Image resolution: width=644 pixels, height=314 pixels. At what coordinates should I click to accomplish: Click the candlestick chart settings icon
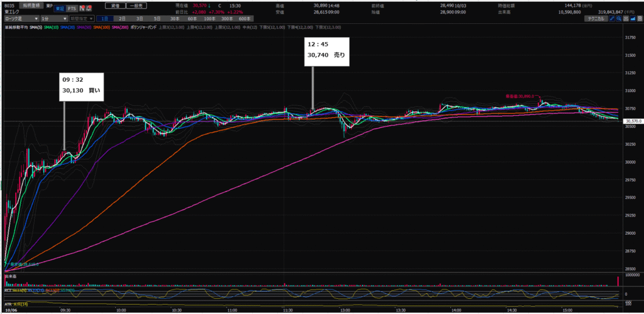[626, 20]
